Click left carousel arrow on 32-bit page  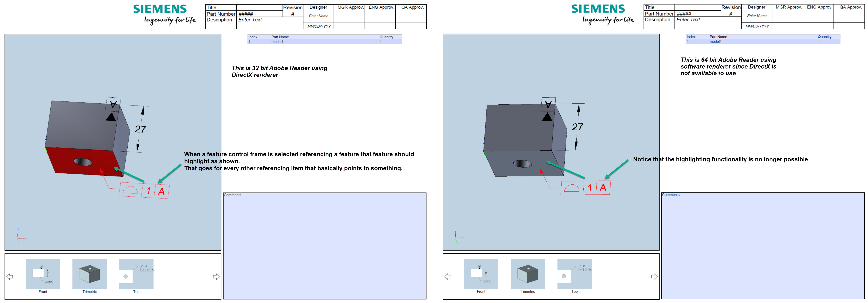click(10, 277)
